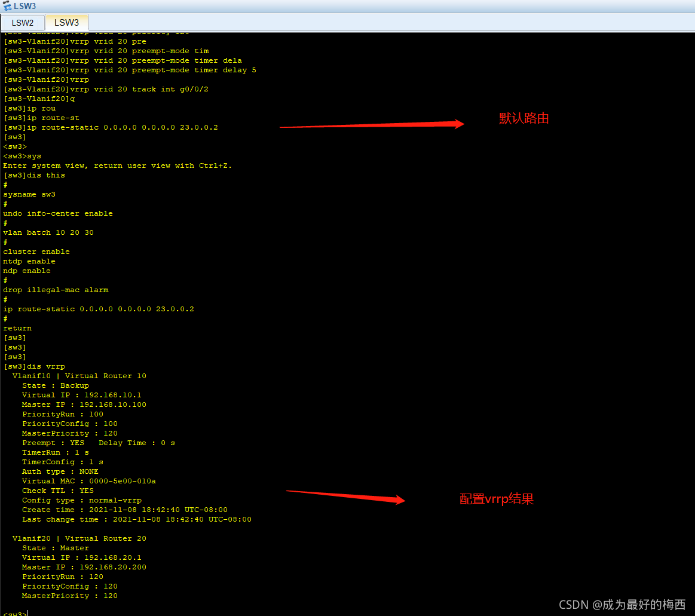Click 'PriorityRun : 120' line
Image resolution: width=695 pixels, height=616 pixels.
63,577
